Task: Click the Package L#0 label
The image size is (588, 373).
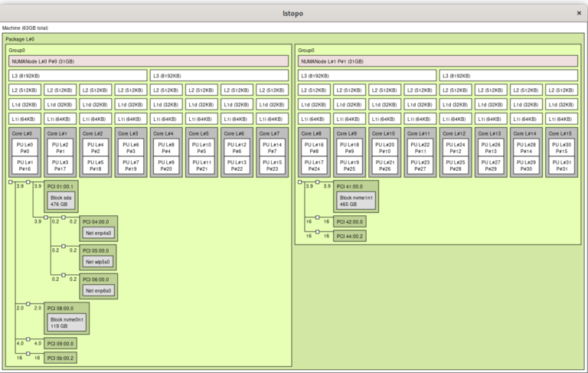Action: point(19,38)
